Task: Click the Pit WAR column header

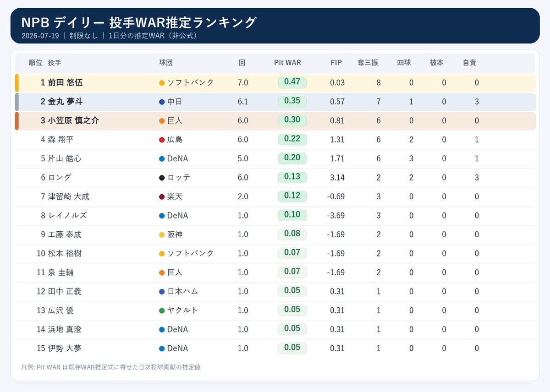Action: pyautogui.click(x=288, y=63)
